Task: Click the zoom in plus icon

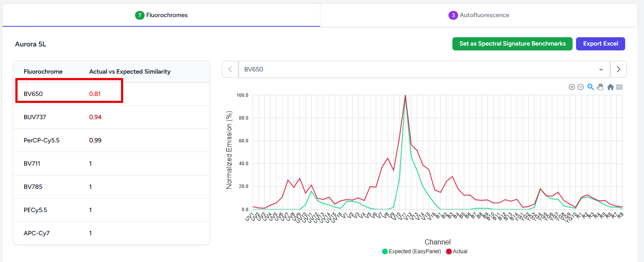Action: point(572,87)
